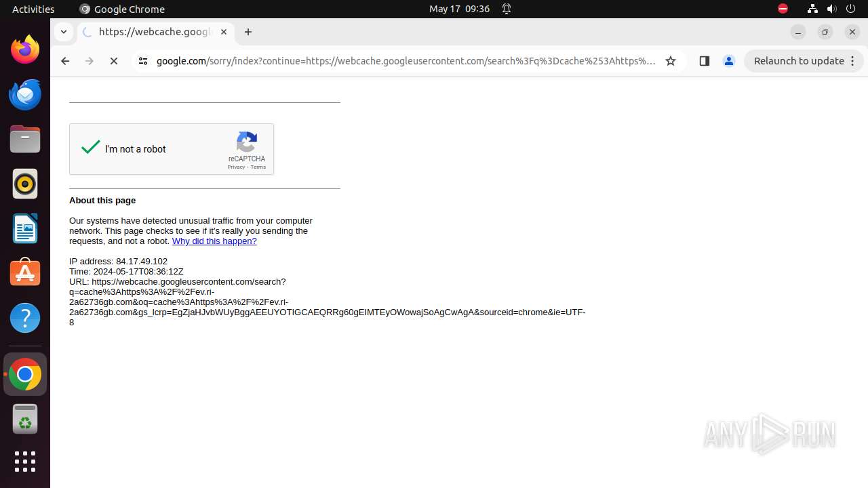Viewport: 868px width, 488px height.
Task: Select the webcache.google tab
Action: click(155, 32)
